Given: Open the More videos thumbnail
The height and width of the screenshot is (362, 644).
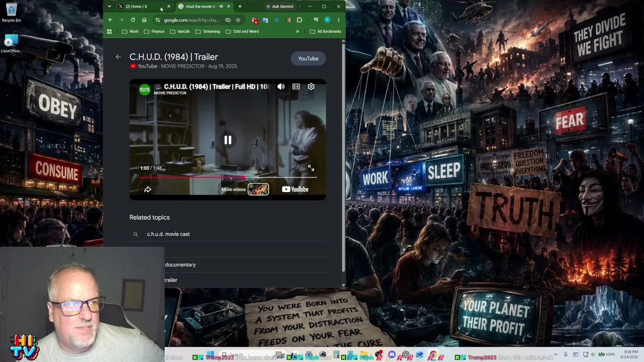Looking at the screenshot, I should tap(258, 189).
